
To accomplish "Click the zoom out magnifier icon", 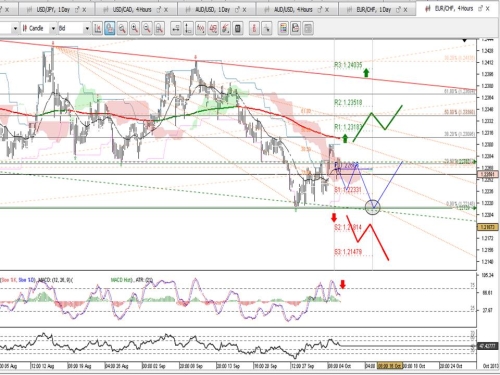I will pyautogui.click(x=147, y=29).
